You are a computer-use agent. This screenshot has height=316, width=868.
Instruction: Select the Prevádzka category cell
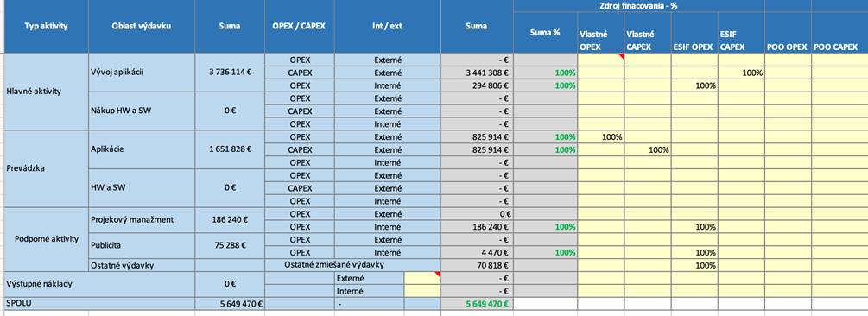[46, 168]
